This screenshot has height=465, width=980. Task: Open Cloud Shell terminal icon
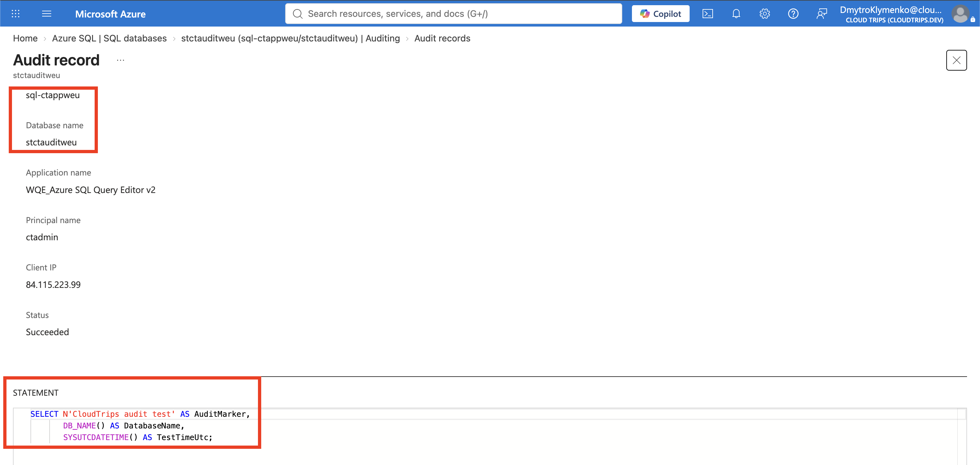(x=707, y=14)
